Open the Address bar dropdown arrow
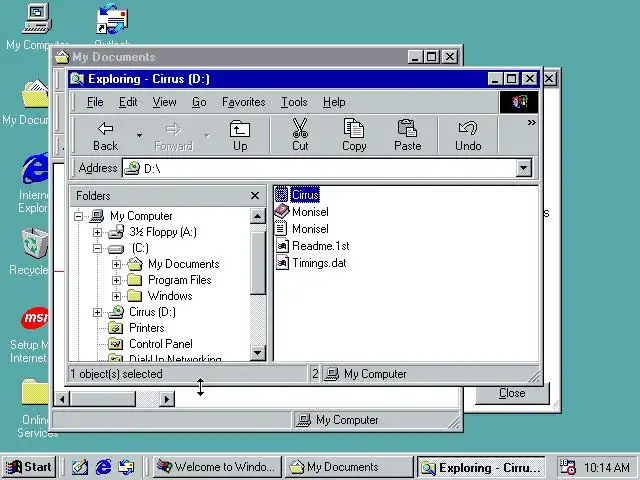640x480 pixels. pos(524,168)
